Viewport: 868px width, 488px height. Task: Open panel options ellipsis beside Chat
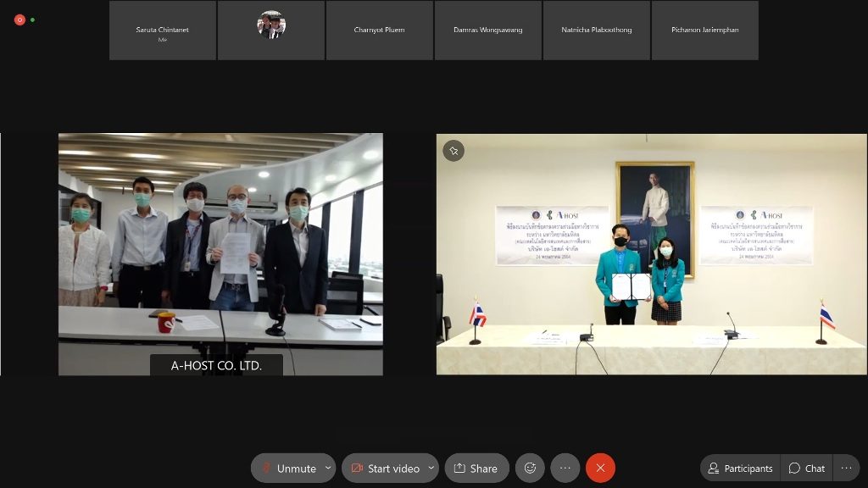[846, 468]
